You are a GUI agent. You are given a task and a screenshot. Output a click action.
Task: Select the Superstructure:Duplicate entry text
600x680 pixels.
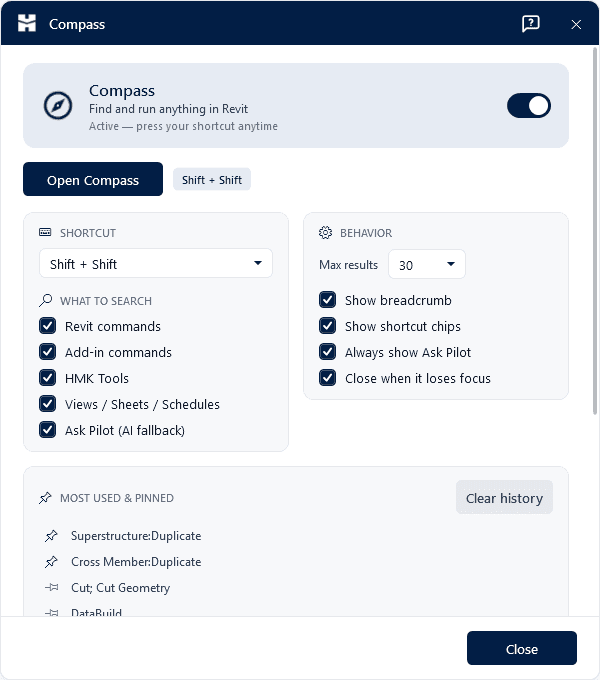click(136, 536)
